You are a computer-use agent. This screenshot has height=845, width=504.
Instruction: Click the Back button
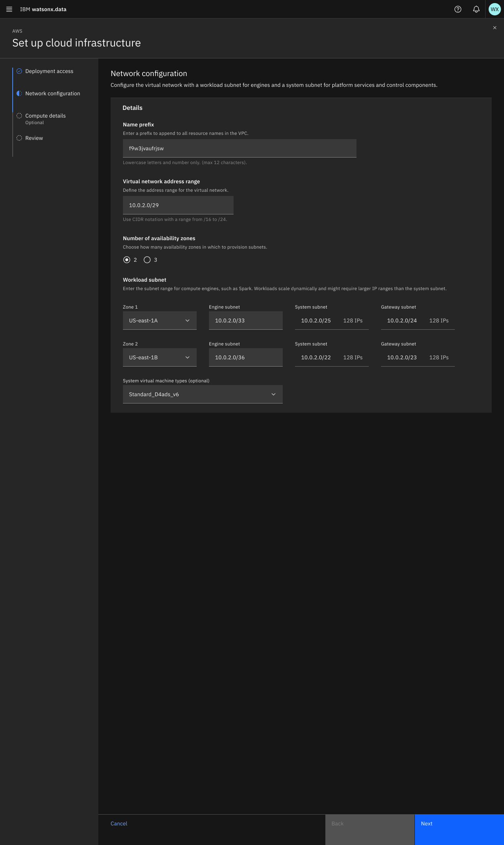(370, 830)
